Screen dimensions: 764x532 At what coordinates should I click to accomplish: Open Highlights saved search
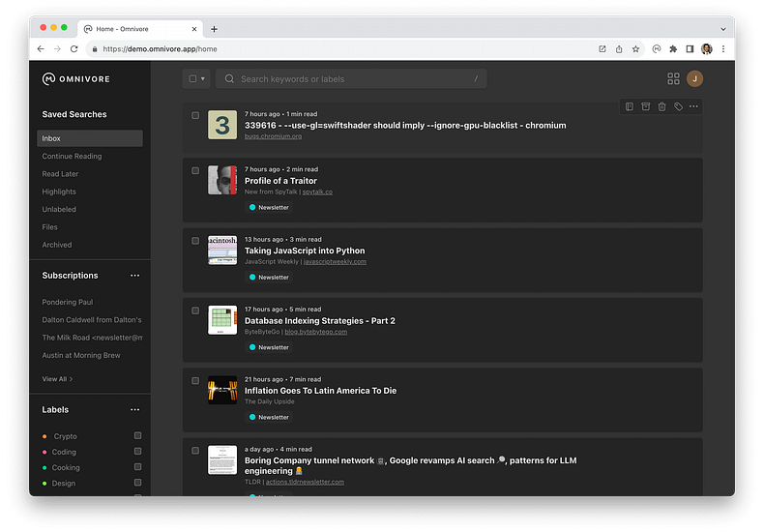[59, 192]
